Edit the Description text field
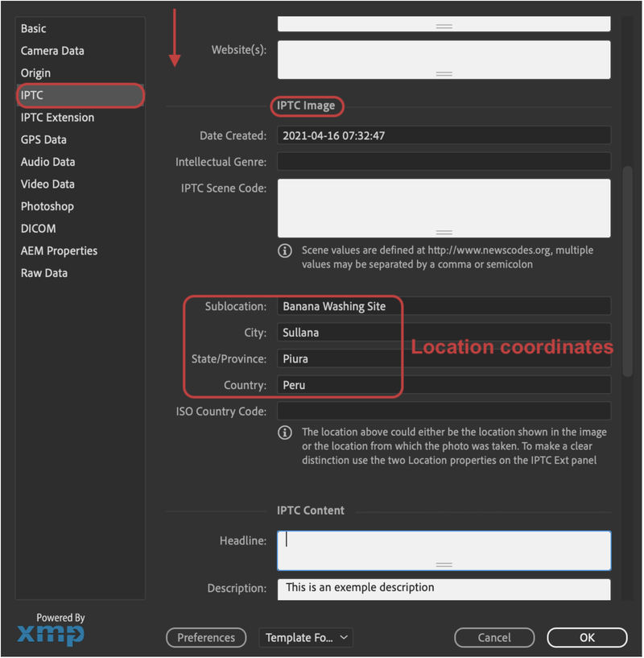This screenshot has height=658, width=644. click(444, 590)
